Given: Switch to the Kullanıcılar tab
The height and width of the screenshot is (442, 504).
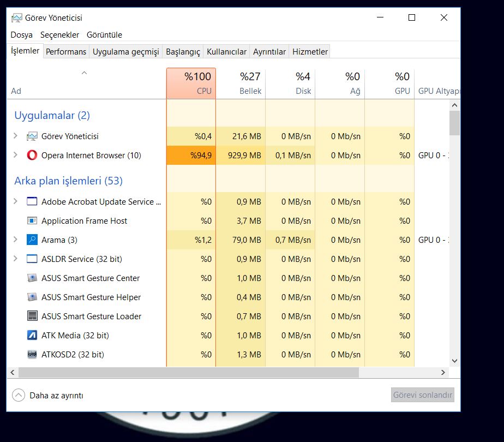Looking at the screenshot, I should [x=226, y=52].
